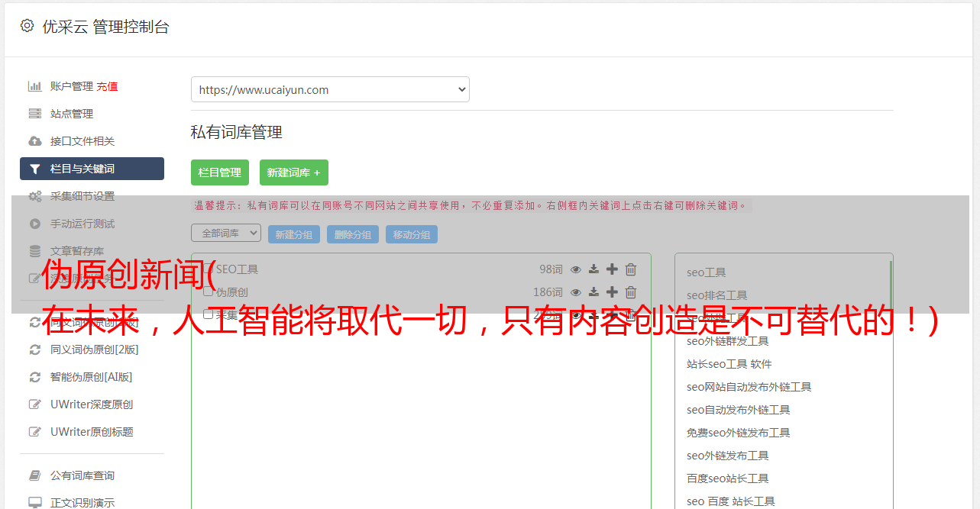Select keyword seo外链发布工具
The height and width of the screenshot is (509, 980).
728,456
